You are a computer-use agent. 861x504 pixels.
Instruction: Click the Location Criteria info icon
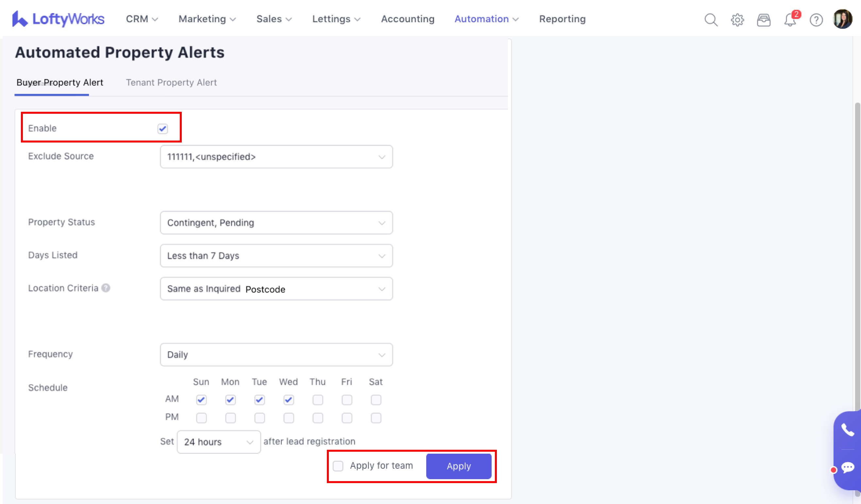[106, 288]
